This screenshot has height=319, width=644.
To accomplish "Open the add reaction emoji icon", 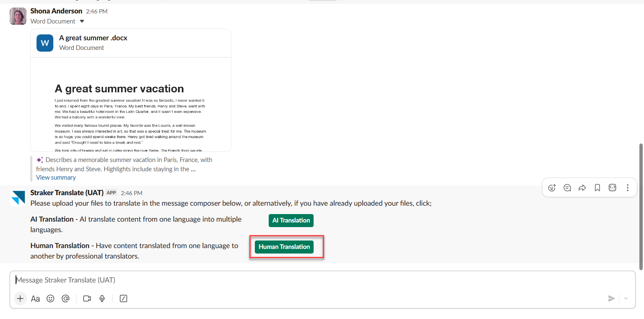I will (552, 188).
